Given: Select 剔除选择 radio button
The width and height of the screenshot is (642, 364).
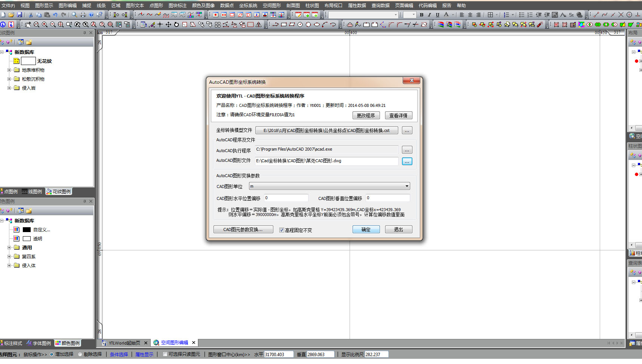Looking at the screenshot, I should pos(80,354).
